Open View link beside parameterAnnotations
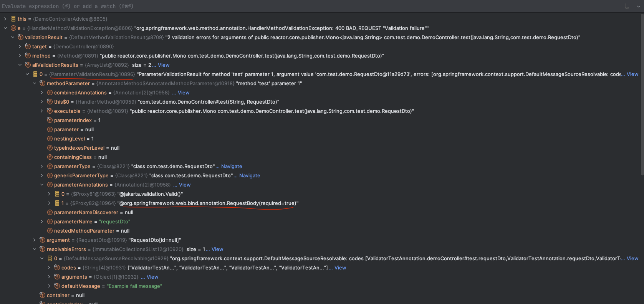The width and height of the screenshot is (644, 304). [185, 185]
